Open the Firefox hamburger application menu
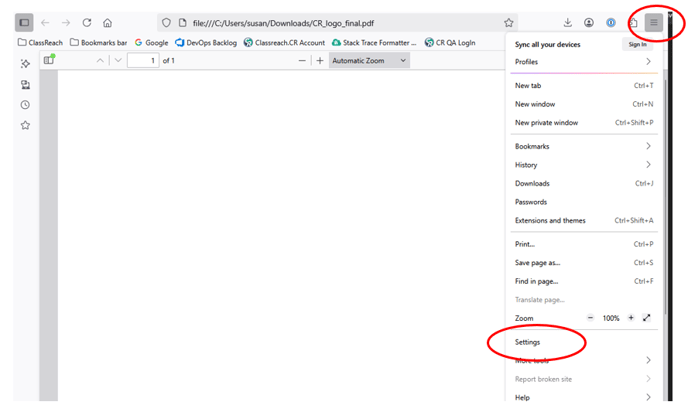688x412 pixels. tap(653, 22)
